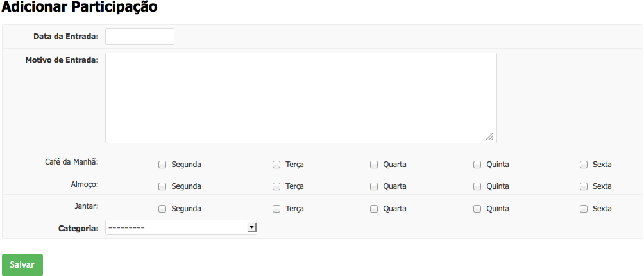Toggle Sexta in the Café da Manhã row
This screenshot has height=276, width=644.
pos(584,165)
